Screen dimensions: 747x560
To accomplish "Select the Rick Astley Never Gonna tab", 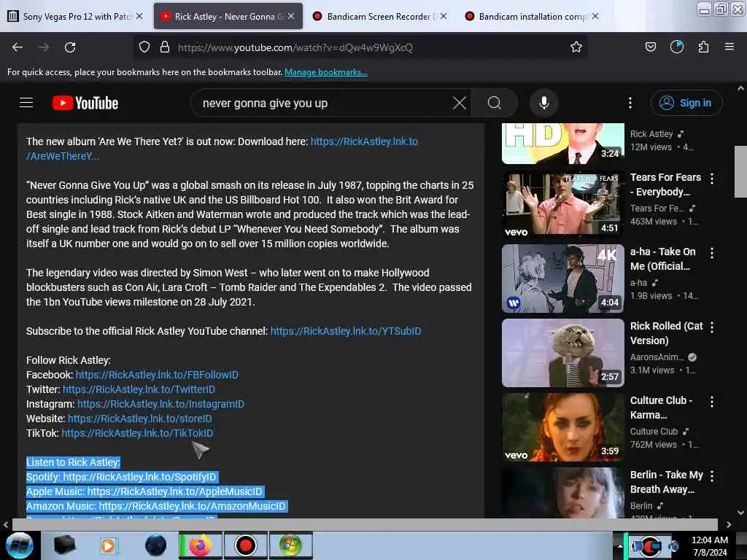I will [228, 16].
